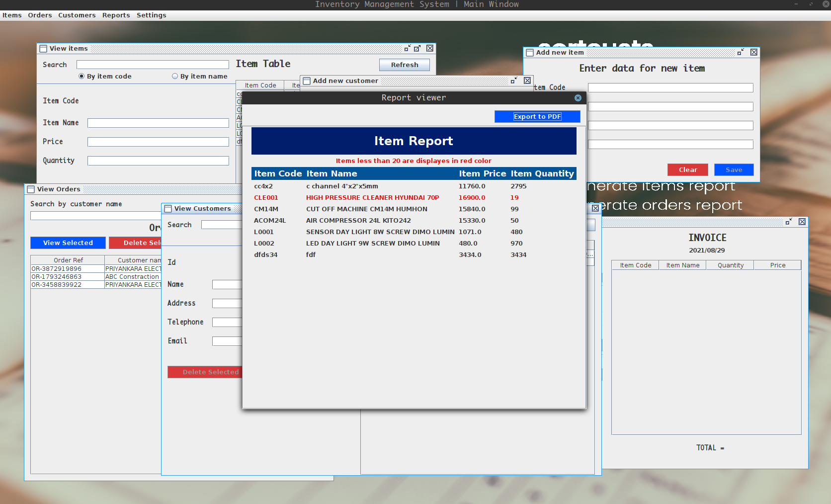The width and height of the screenshot is (831, 504).
Task: Click the Generate orders report option
Action: 667,205
